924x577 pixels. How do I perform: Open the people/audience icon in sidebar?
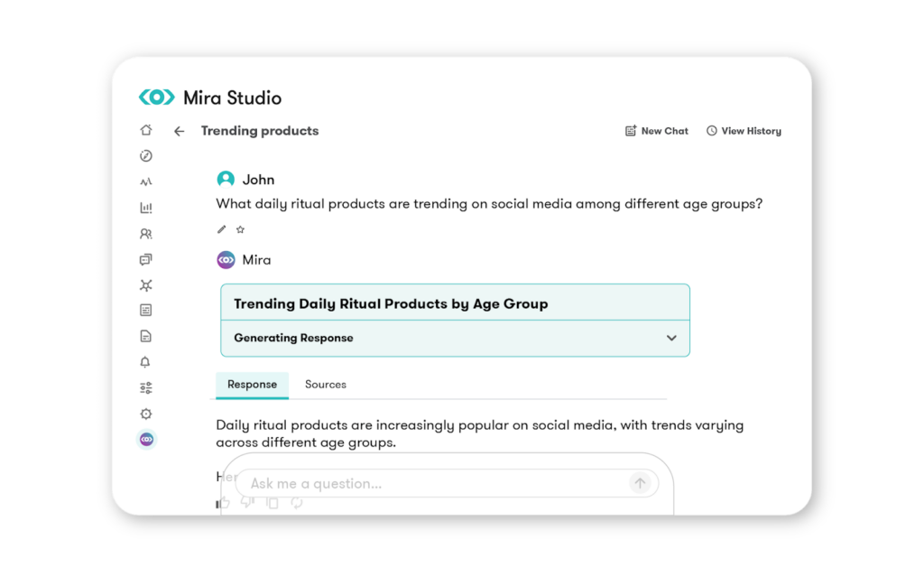pos(146,234)
